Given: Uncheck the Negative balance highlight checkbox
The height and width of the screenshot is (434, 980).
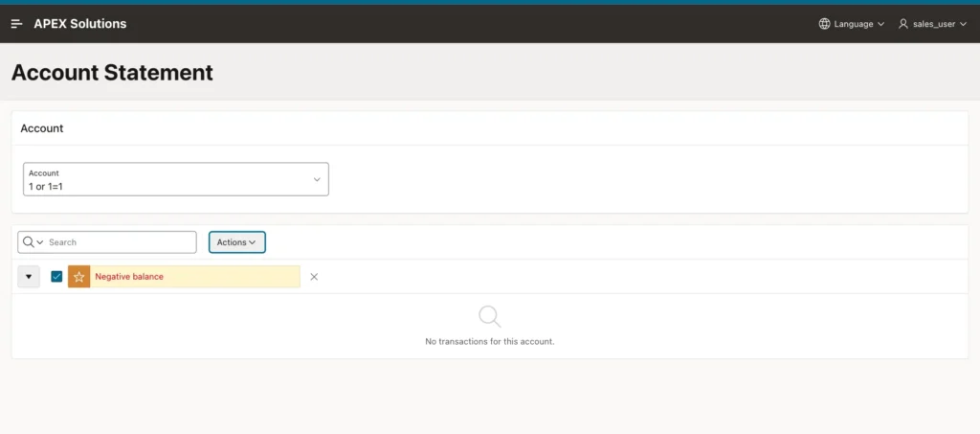Looking at the screenshot, I should pyautogui.click(x=56, y=277).
